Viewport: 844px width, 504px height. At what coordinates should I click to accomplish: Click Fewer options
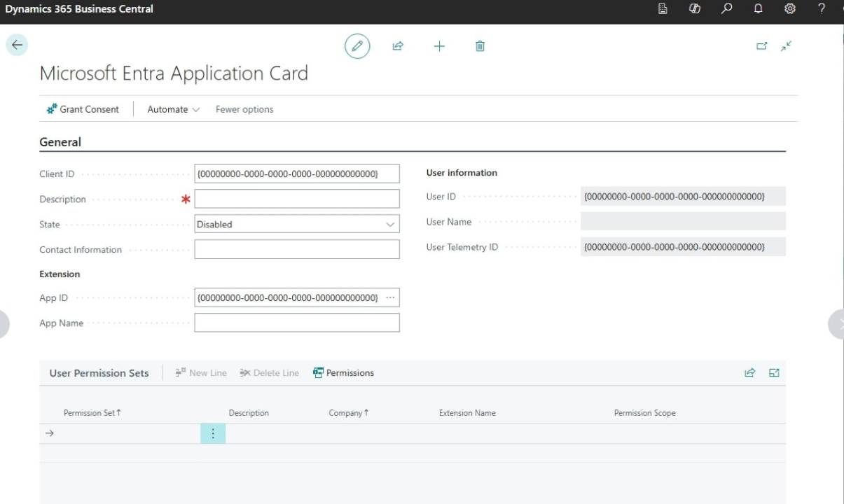[244, 109]
